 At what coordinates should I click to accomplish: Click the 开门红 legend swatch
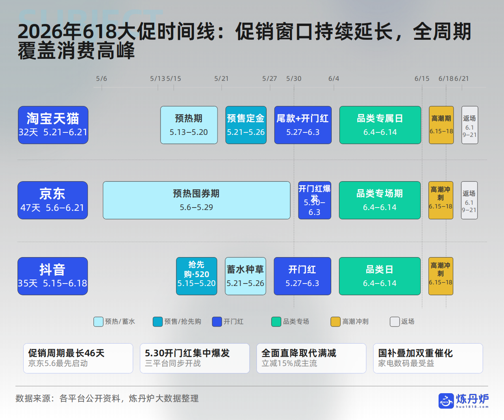tap(217, 322)
